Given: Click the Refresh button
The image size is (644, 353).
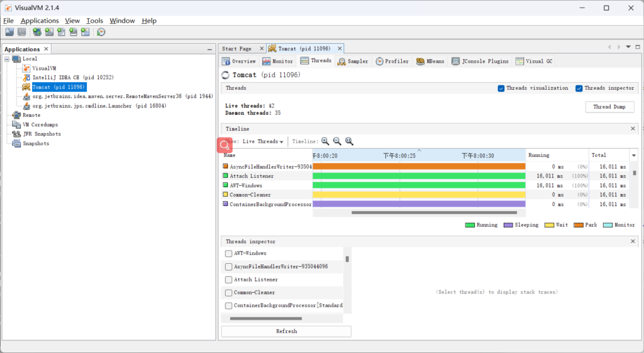Looking at the screenshot, I should click(286, 331).
